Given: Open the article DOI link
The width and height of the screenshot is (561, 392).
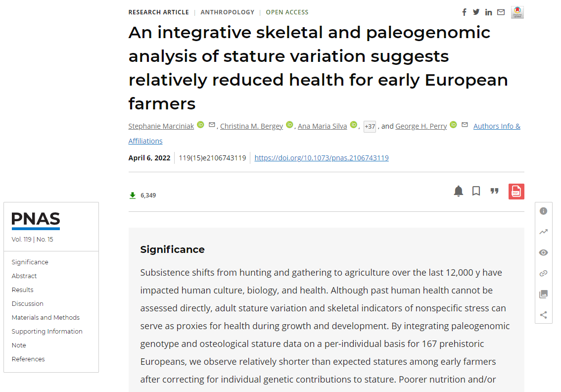Looking at the screenshot, I should coord(321,158).
